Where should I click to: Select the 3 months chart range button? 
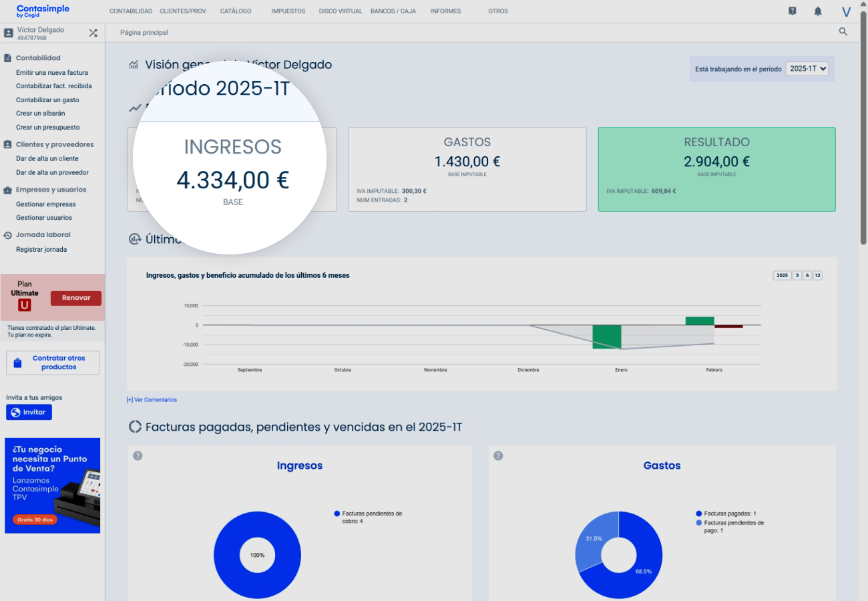(x=797, y=276)
